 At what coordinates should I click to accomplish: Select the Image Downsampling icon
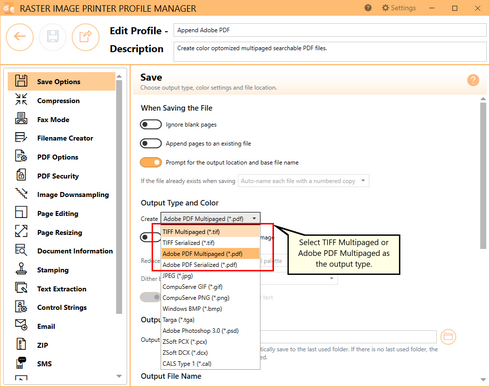tap(21, 194)
